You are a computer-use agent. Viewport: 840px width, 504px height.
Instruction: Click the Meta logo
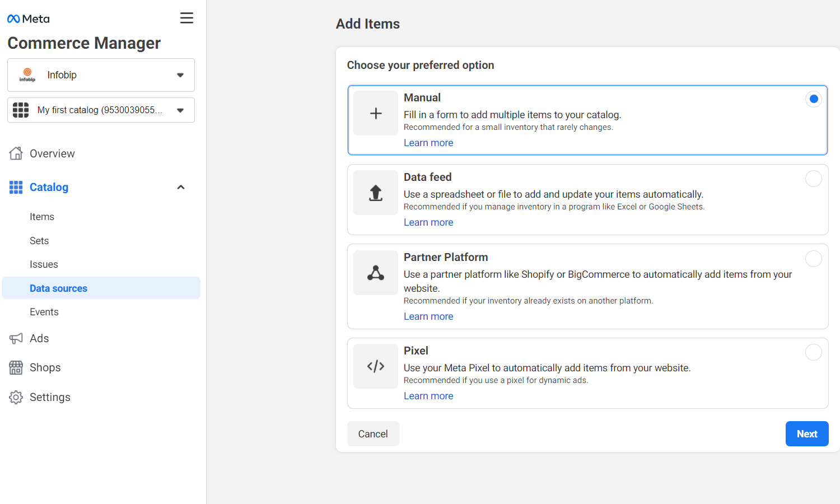[29, 19]
